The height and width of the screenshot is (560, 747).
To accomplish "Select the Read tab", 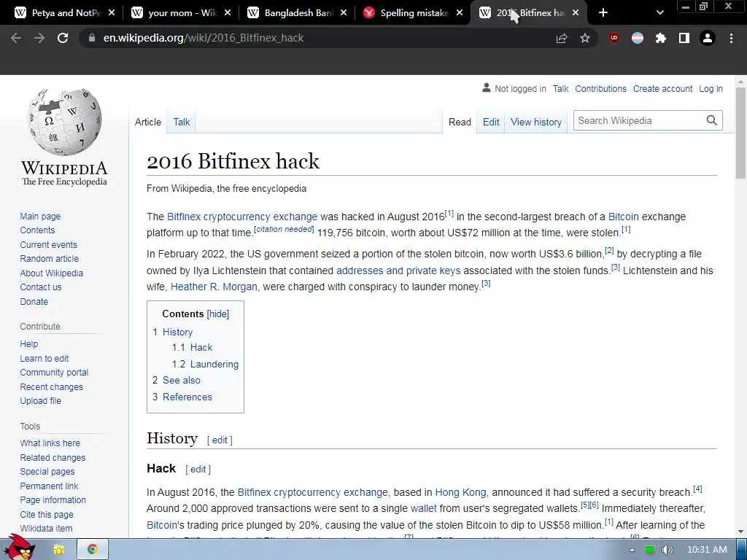I will tap(460, 122).
